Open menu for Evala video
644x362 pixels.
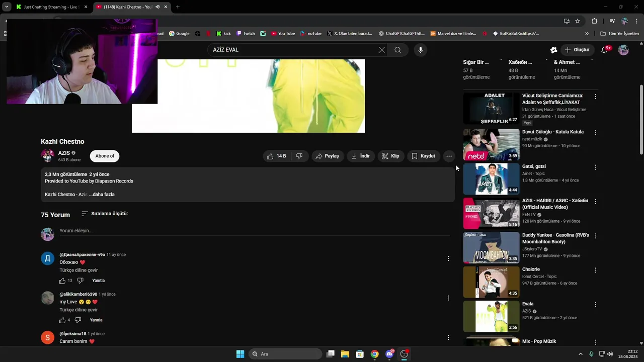pyautogui.click(x=595, y=305)
